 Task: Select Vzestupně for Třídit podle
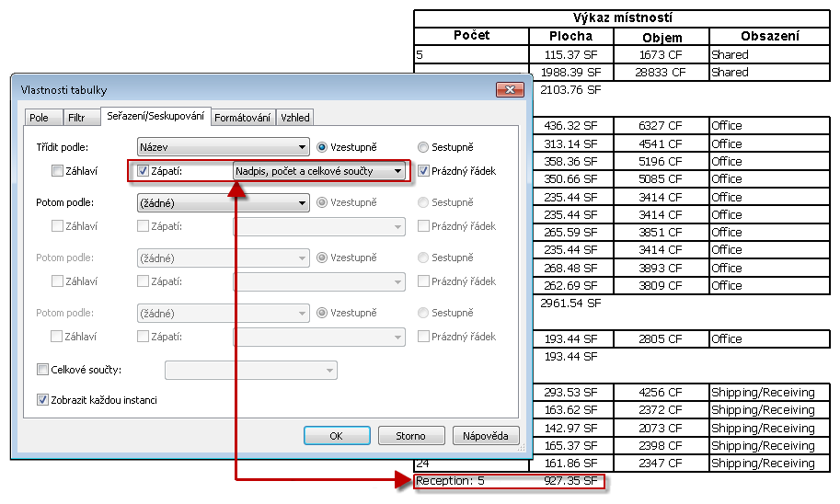point(322,147)
